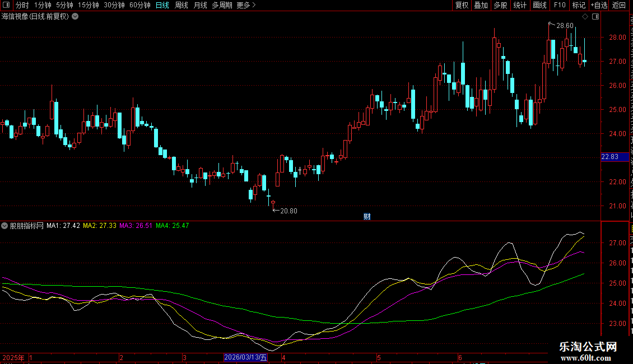Click the 标记 mark button
The height and width of the screenshot is (364, 633).
point(579,5)
